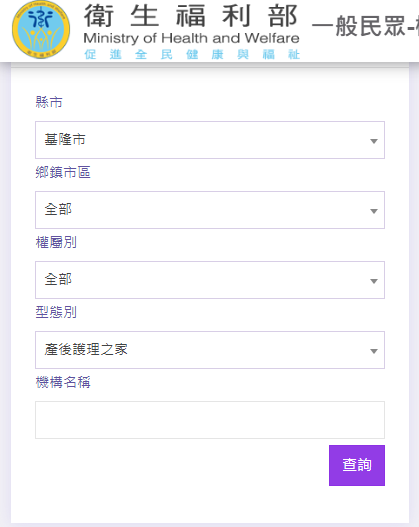The height and width of the screenshot is (527, 419).
Task: Click the arrow icon of the 權屬別 dropdown
Action: pyautogui.click(x=374, y=281)
